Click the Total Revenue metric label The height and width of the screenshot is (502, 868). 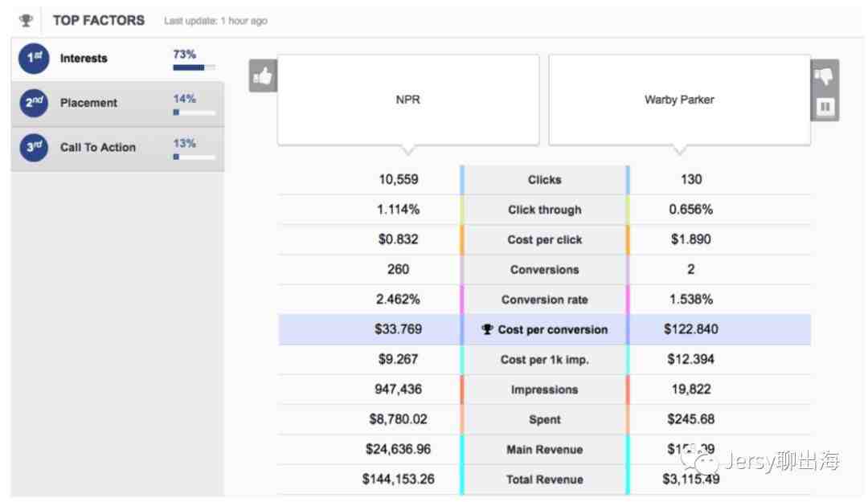(545, 480)
